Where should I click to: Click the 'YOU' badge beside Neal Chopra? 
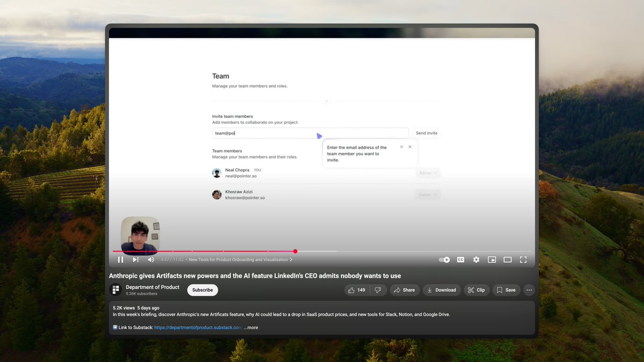(258, 170)
